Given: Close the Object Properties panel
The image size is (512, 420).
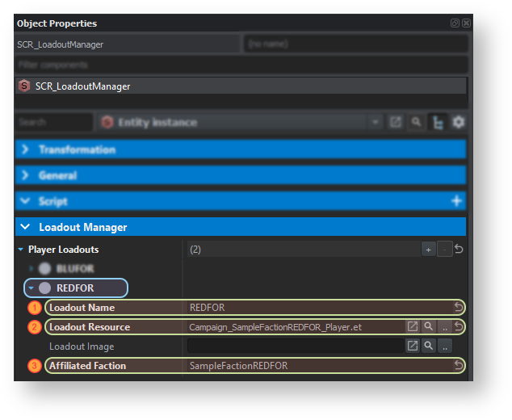Looking at the screenshot, I should 466,23.
